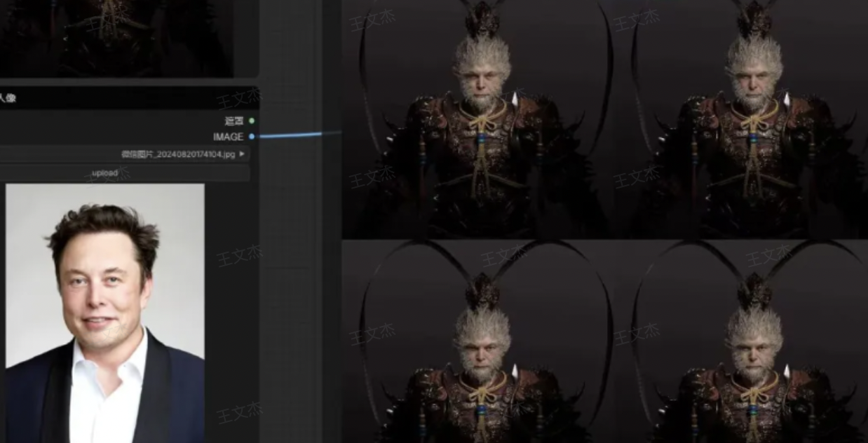Image resolution: width=868 pixels, height=443 pixels.
Task: Click the upload button
Action: pyautogui.click(x=124, y=172)
